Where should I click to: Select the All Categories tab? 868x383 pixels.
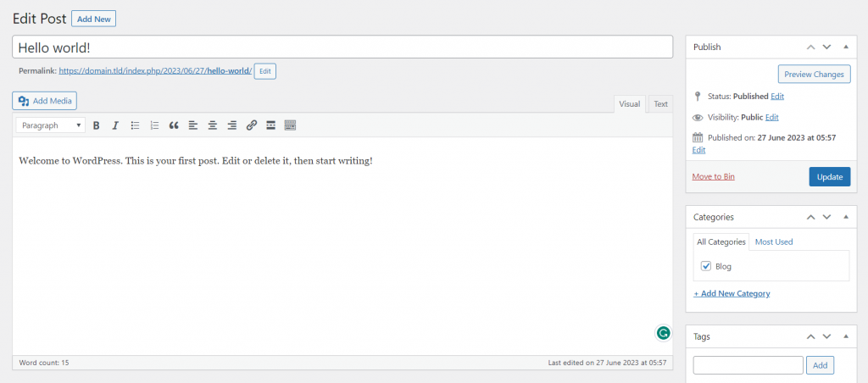pos(721,241)
